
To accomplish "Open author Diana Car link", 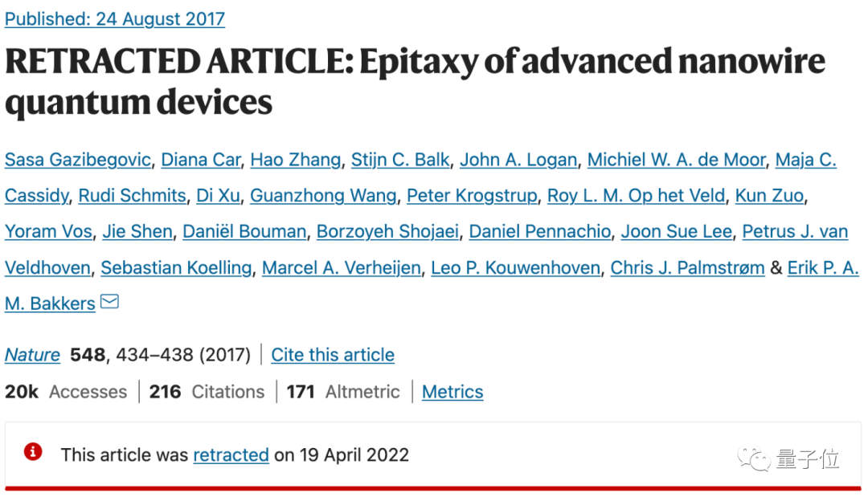I will [x=200, y=160].
